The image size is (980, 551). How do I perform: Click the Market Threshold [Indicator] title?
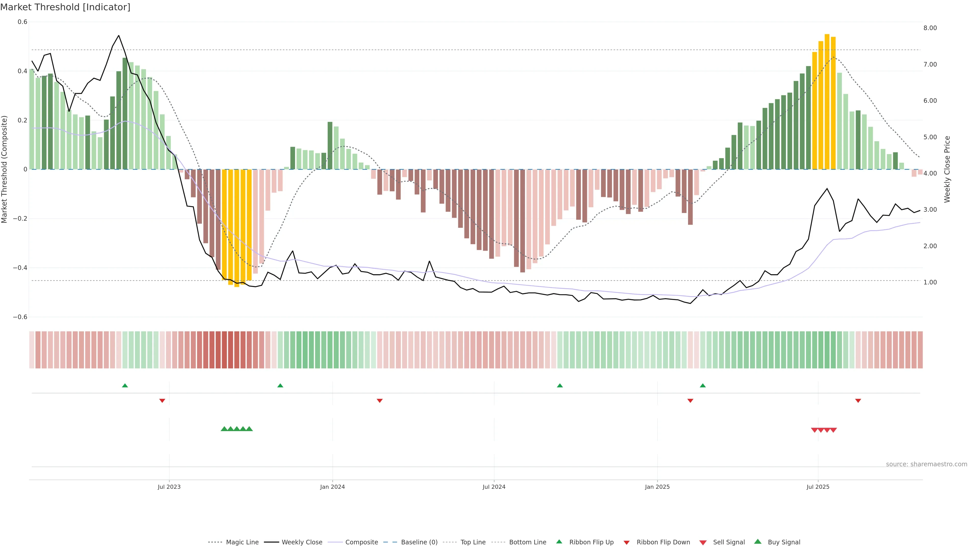tap(65, 7)
